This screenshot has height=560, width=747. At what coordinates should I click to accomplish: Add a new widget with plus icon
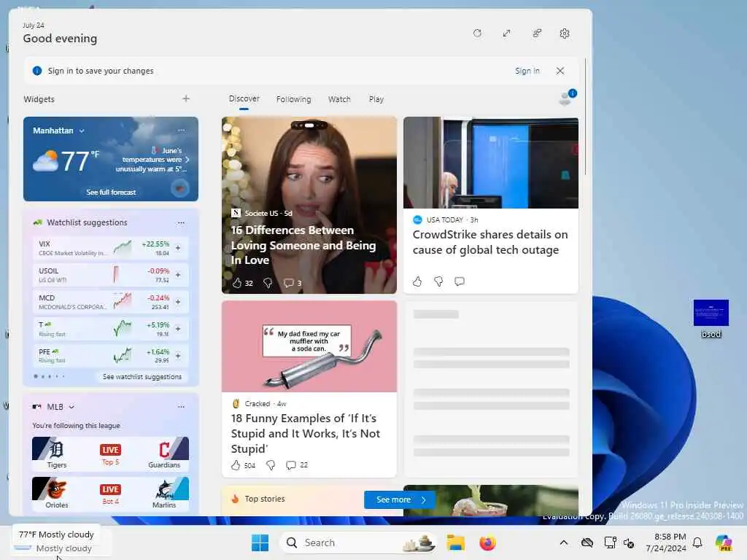(186, 98)
